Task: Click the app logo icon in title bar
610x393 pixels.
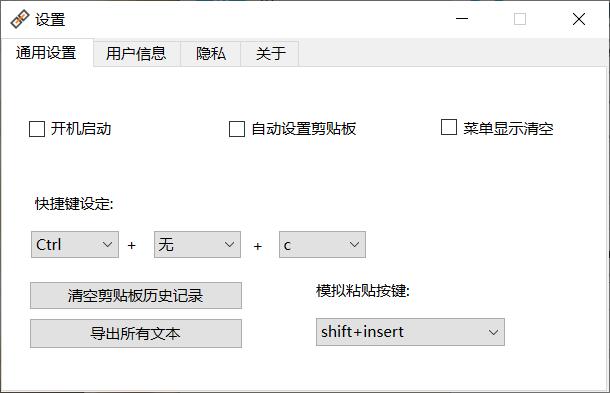Action: pos(20,19)
